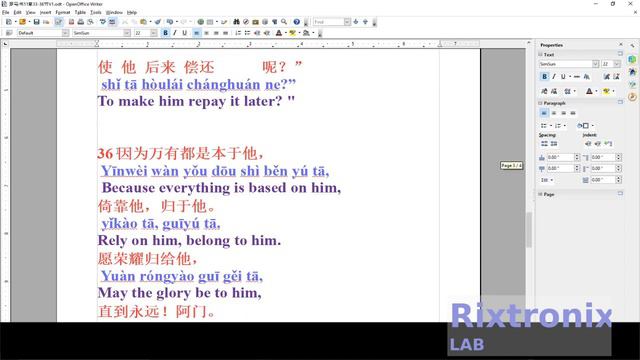Open the Default paragraph style dropdown
The height and width of the screenshot is (360, 640).
coord(65,33)
